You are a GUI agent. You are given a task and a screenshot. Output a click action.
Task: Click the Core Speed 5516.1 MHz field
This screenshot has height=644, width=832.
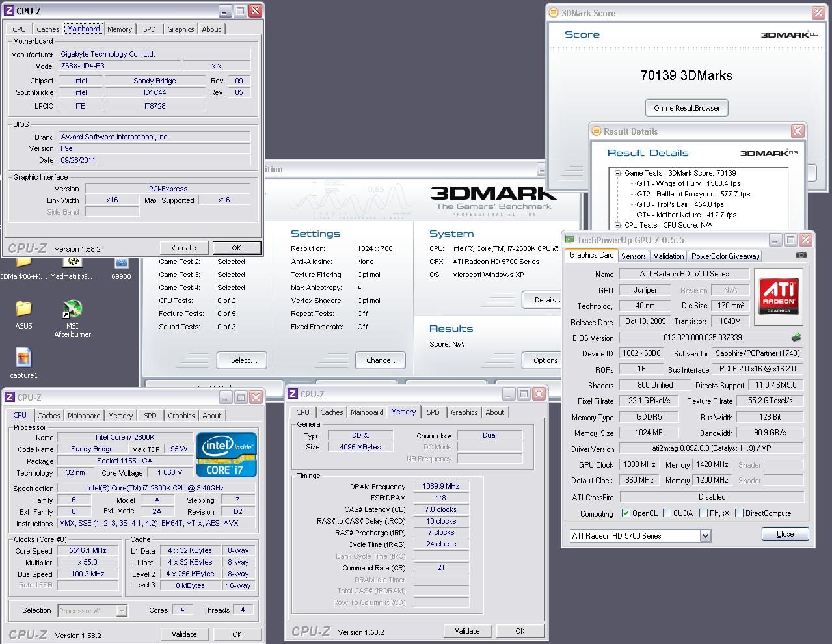coord(88,551)
